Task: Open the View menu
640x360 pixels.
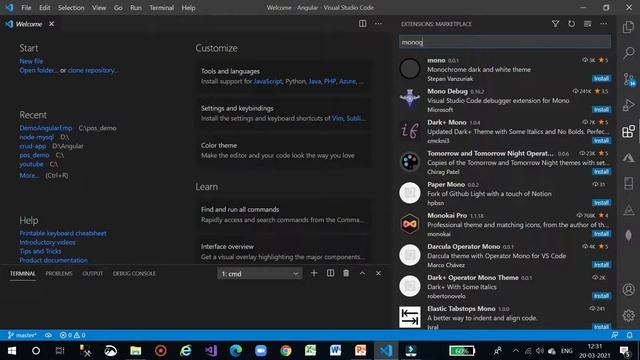Action: coord(99,8)
